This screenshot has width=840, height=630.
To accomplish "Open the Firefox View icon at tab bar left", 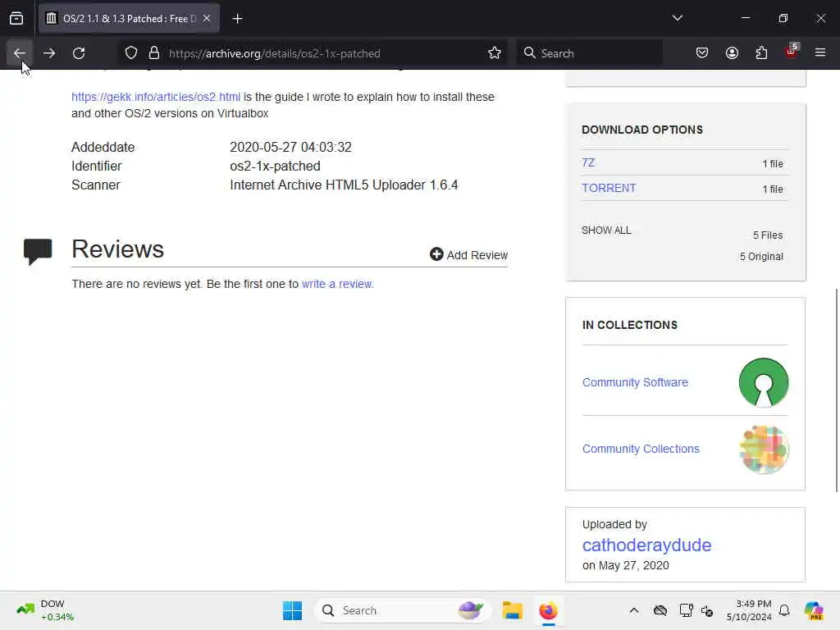I will click(16, 19).
